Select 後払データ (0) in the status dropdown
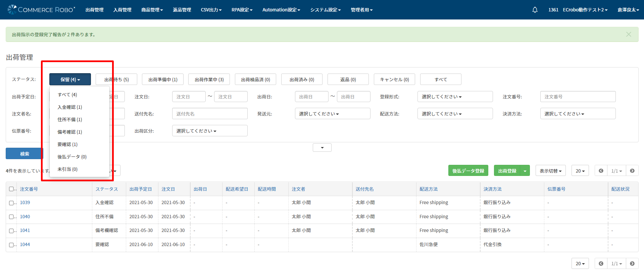 [80, 157]
